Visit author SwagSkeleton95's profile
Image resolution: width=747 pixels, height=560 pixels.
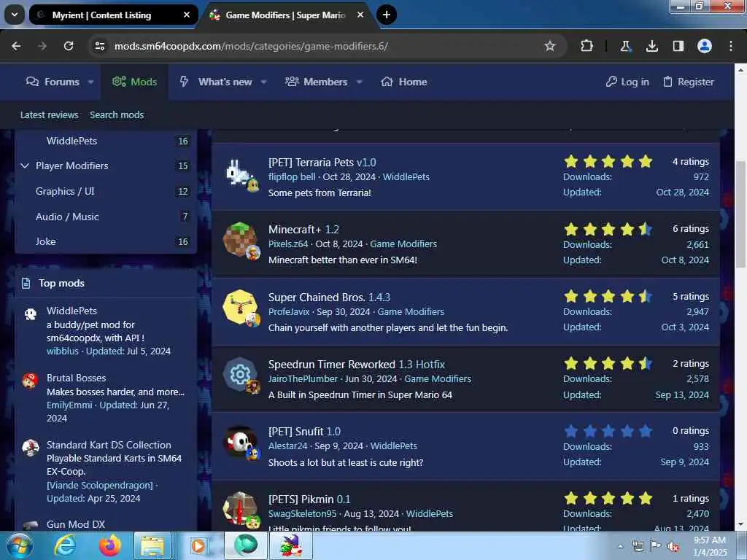point(302,514)
